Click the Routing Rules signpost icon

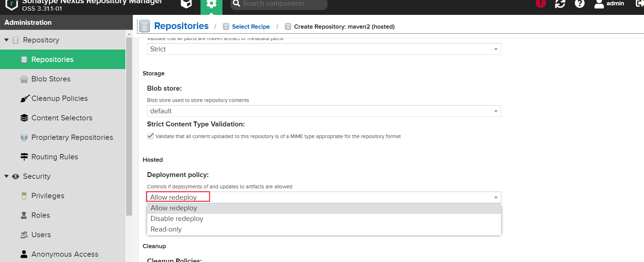[x=24, y=157]
